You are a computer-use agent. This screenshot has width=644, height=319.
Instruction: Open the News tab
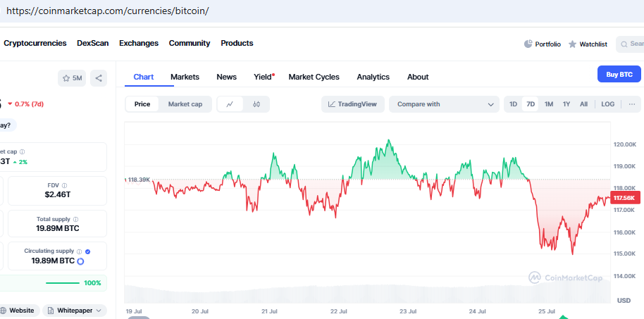click(x=227, y=77)
